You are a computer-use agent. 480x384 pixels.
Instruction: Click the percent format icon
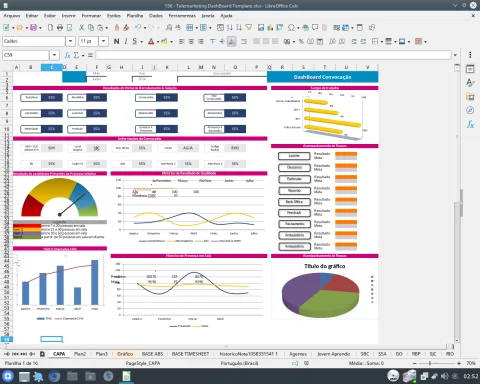(301, 41)
